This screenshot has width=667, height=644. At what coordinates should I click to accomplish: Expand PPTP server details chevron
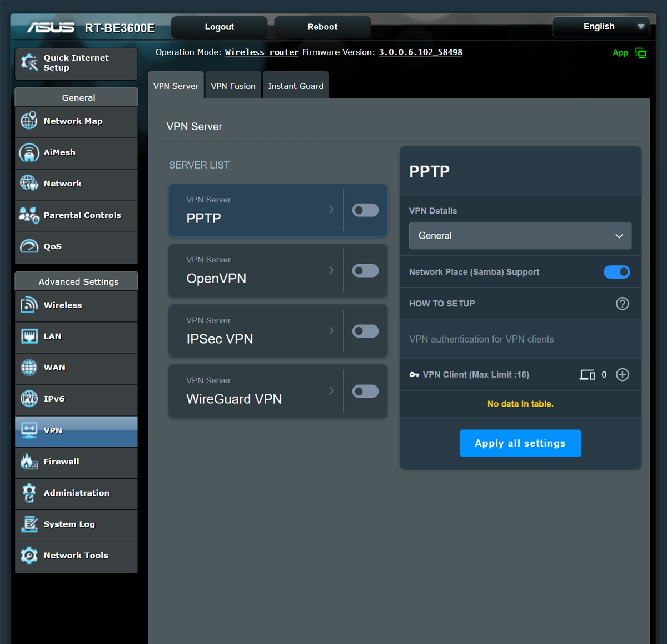[331, 210]
